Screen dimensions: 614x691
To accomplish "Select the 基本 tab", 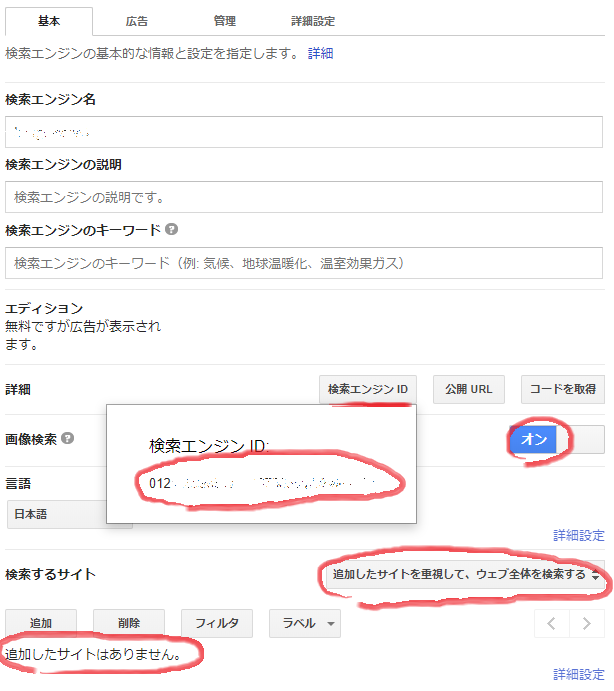I will click(x=49, y=21).
